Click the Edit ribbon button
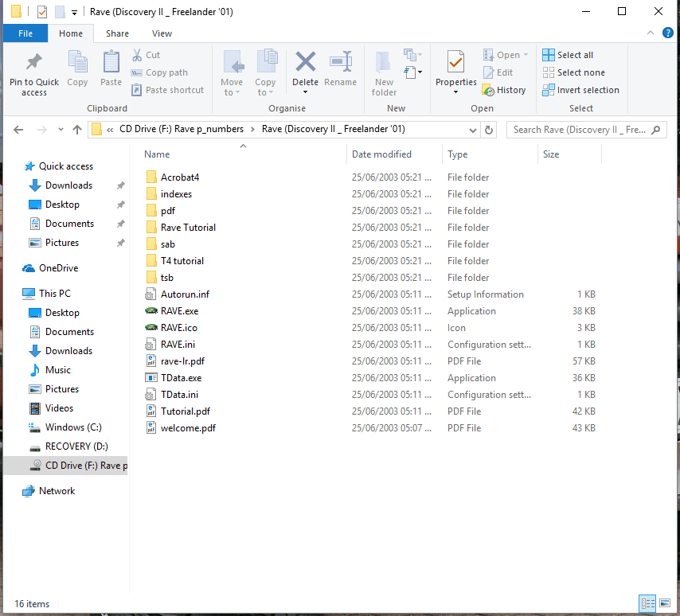The image size is (680, 616). pos(498,72)
